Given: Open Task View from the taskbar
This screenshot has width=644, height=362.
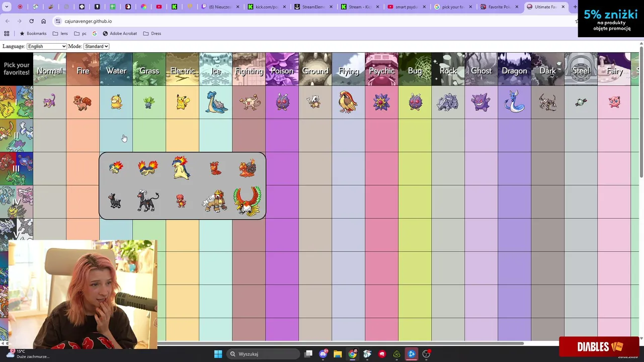Looking at the screenshot, I should click(308, 354).
